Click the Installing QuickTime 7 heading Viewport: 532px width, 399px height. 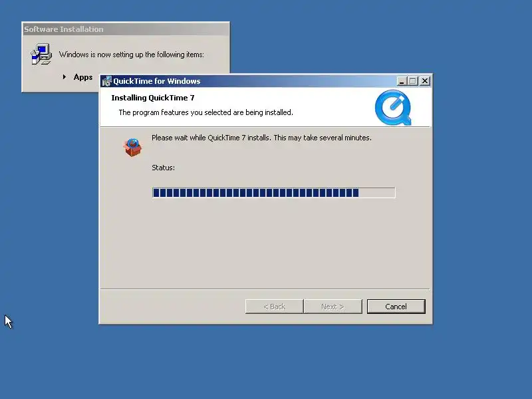[x=153, y=98]
